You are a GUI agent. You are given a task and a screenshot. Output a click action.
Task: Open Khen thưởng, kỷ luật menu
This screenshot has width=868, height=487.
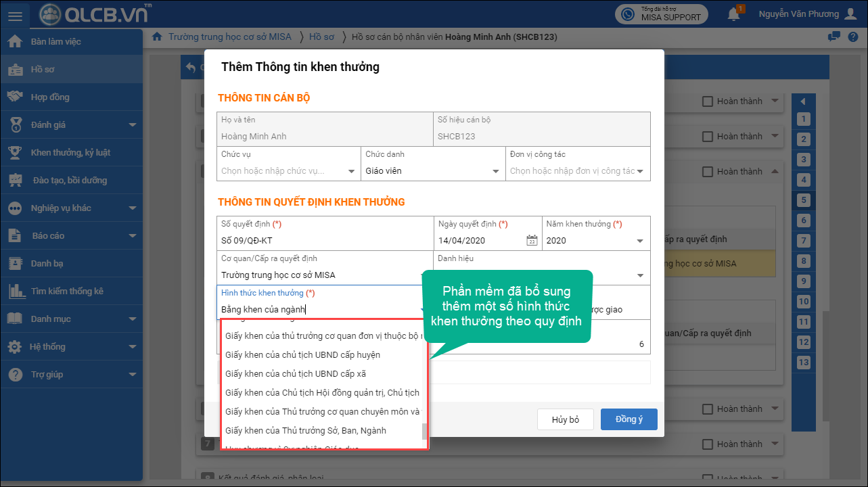pyautogui.click(x=70, y=153)
